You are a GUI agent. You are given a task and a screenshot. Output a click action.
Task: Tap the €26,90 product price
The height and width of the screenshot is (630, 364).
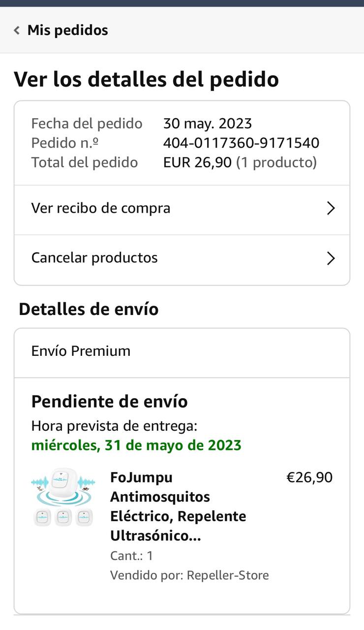click(x=309, y=477)
